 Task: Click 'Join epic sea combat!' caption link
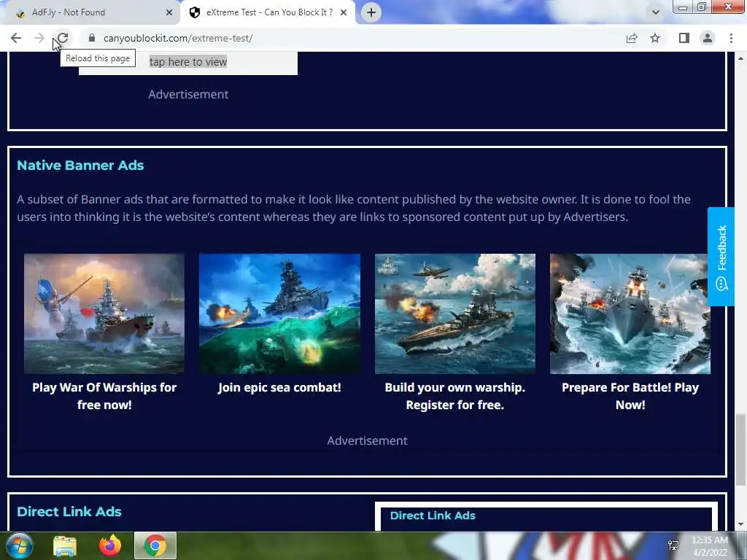[x=279, y=388]
